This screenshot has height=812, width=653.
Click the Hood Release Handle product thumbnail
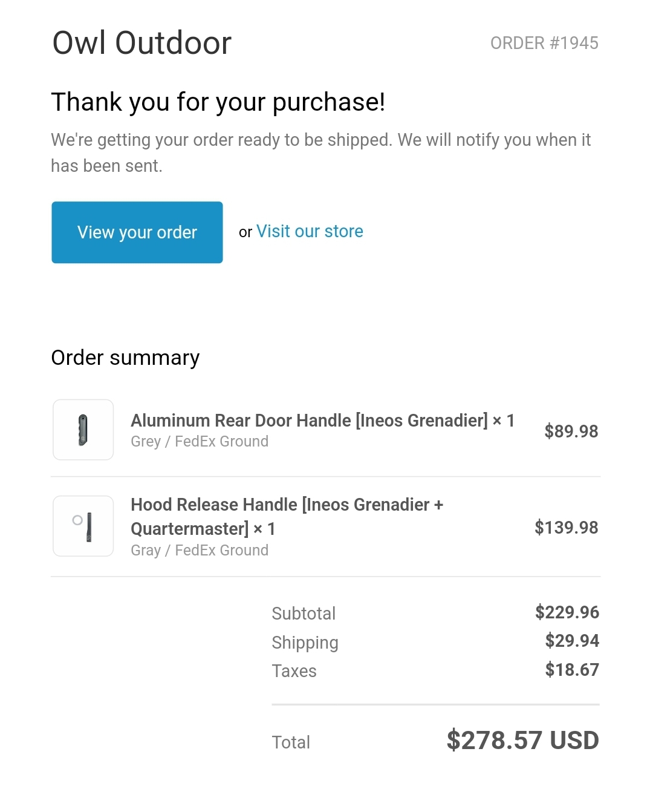tap(83, 526)
